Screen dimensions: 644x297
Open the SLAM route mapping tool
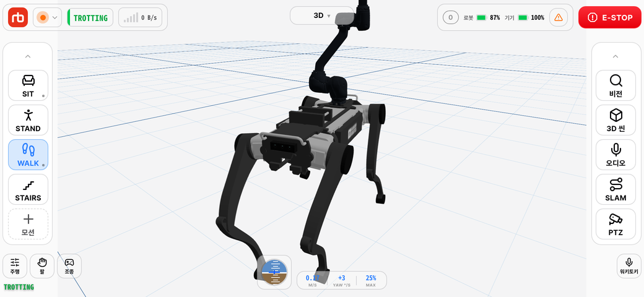(x=616, y=189)
